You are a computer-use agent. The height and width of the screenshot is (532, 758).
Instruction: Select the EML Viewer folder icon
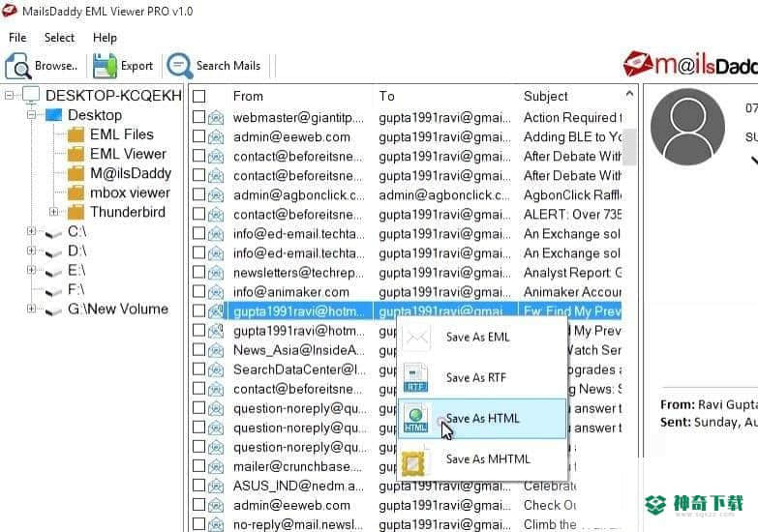pyautogui.click(x=76, y=154)
